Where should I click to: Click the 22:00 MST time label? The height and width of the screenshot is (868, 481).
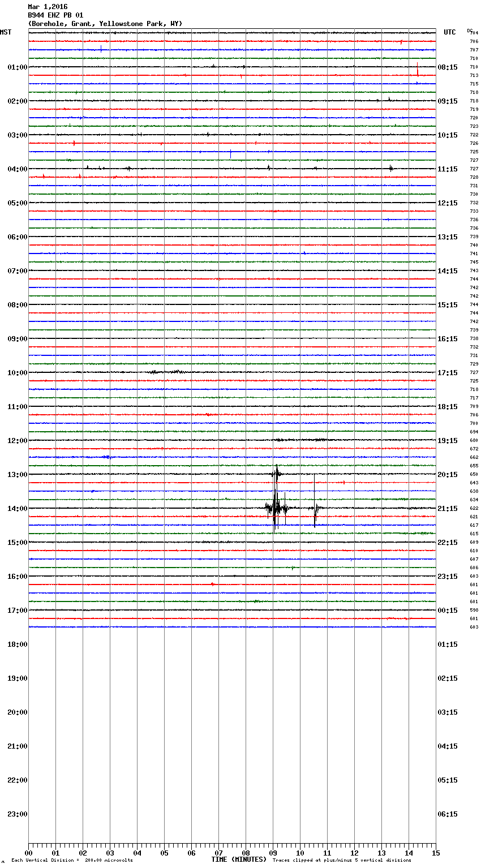click(x=18, y=780)
